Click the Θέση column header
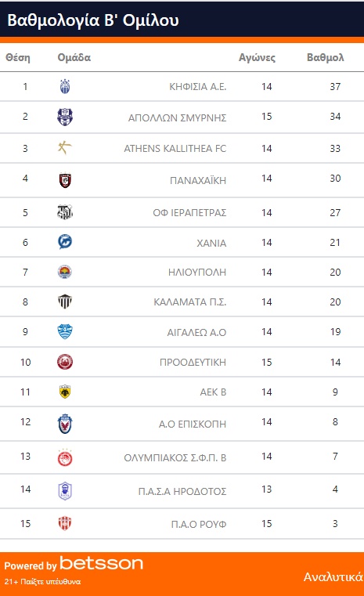 click(x=18, y=57)
